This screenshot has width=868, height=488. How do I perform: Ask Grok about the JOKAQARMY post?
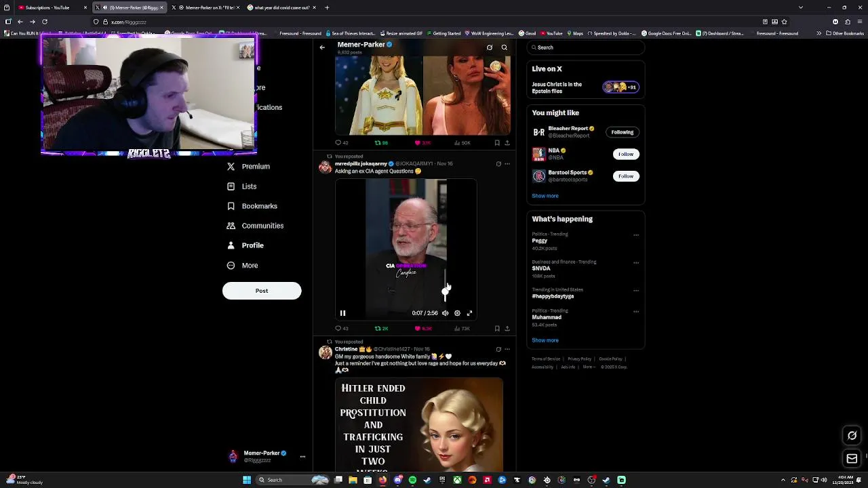click(x=498, y=163)
